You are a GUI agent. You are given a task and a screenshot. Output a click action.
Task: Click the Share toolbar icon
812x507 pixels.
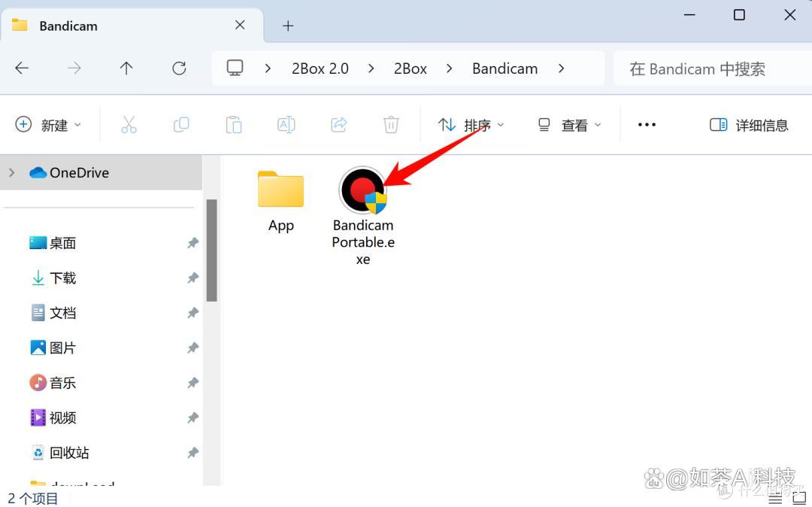pyautogui.click(x=338, y=125)
